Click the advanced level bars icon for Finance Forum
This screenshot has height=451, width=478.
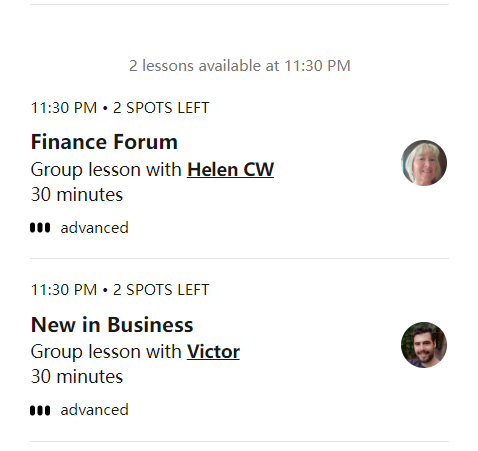tap(40, 228)
